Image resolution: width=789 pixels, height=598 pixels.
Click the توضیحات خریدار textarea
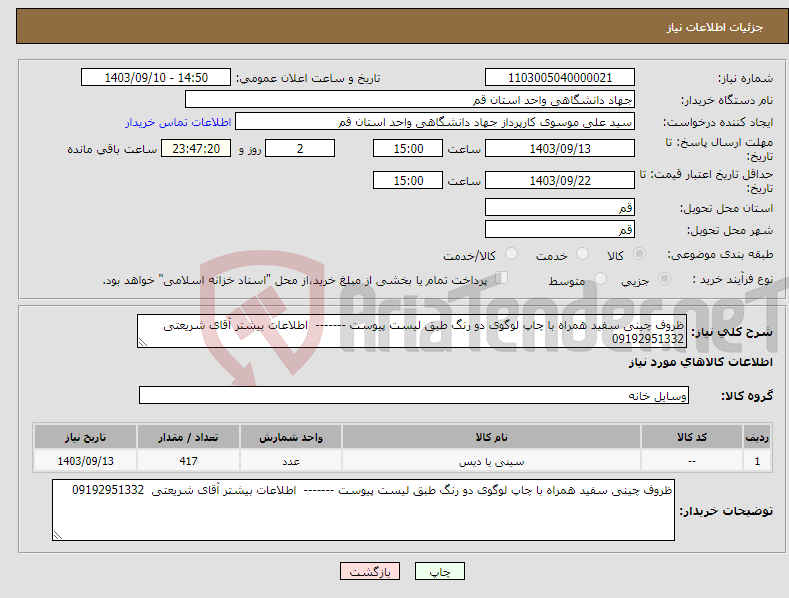(363, 510)
